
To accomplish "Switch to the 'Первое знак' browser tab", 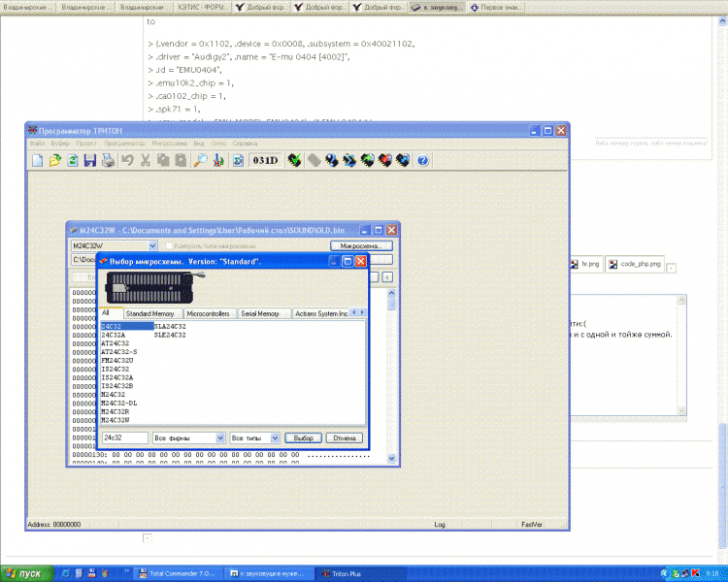I will (x=495, y=8).
